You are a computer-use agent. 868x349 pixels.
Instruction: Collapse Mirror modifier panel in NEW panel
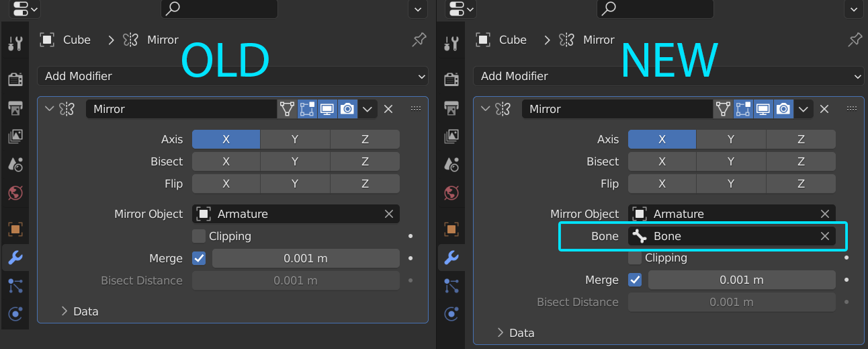pos(485,109)
